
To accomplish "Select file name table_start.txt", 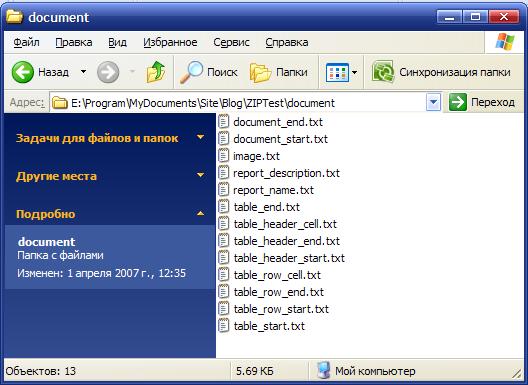I will tap(269, 326).
